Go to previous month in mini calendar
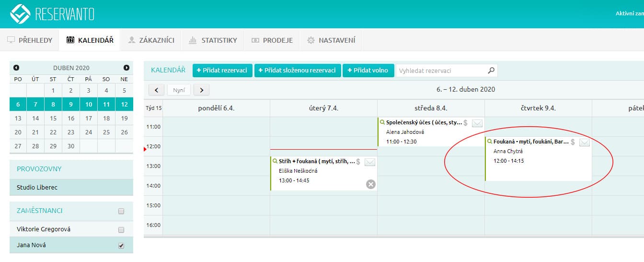The image size is (644, 262). pos(16,68)
